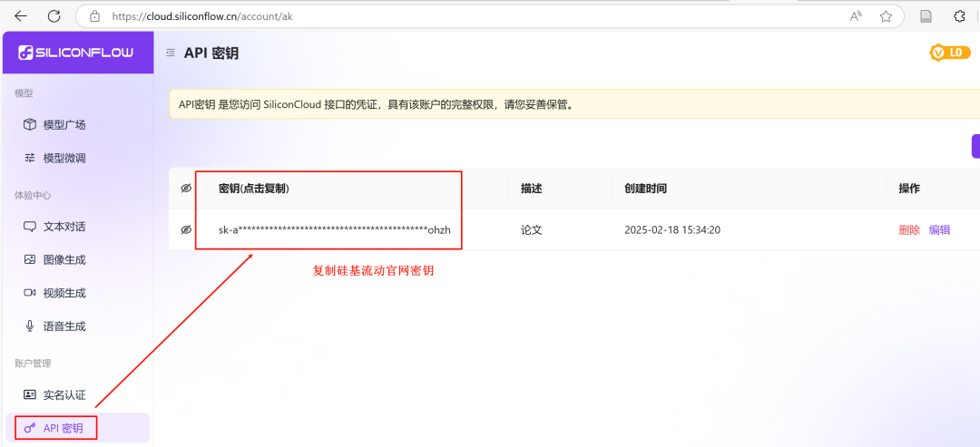
Task: Edit the key via 编辑
Action: [939, 229]
